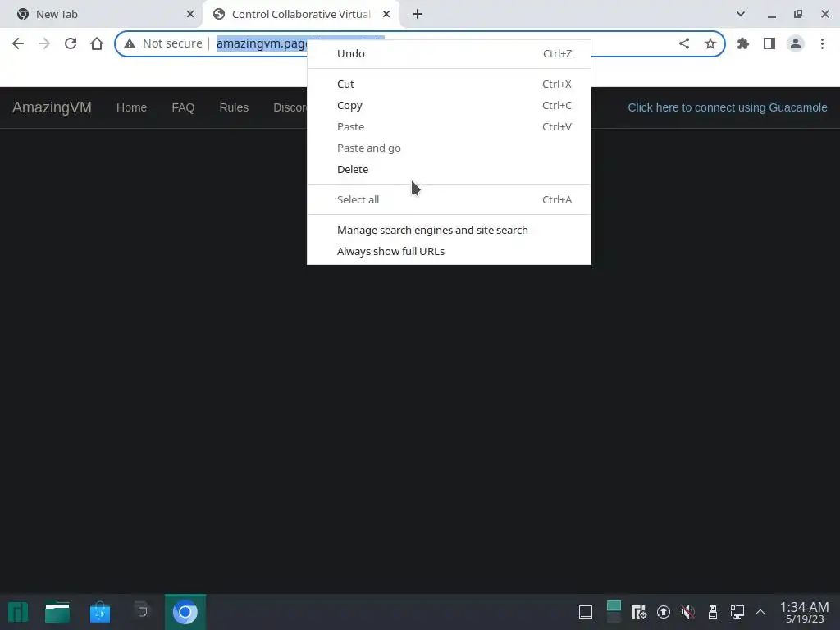
Task: Open the updates notifier tray icon
Action: point(663,612)
